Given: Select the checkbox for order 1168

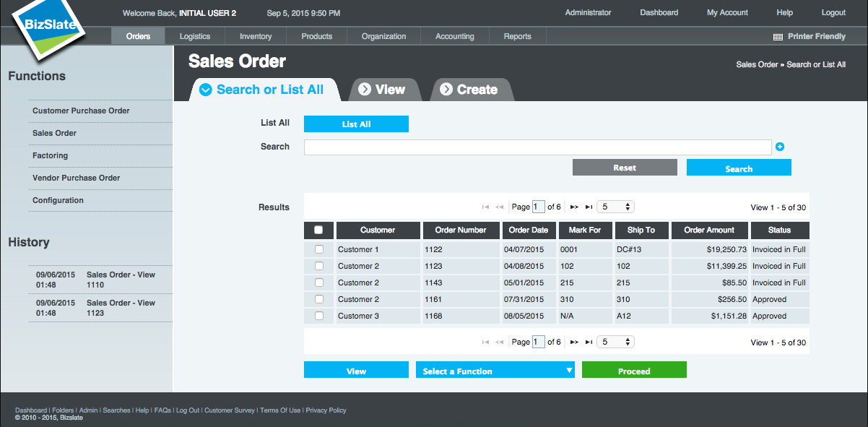Looking at the screenshot, I should [x=319, y=316].
